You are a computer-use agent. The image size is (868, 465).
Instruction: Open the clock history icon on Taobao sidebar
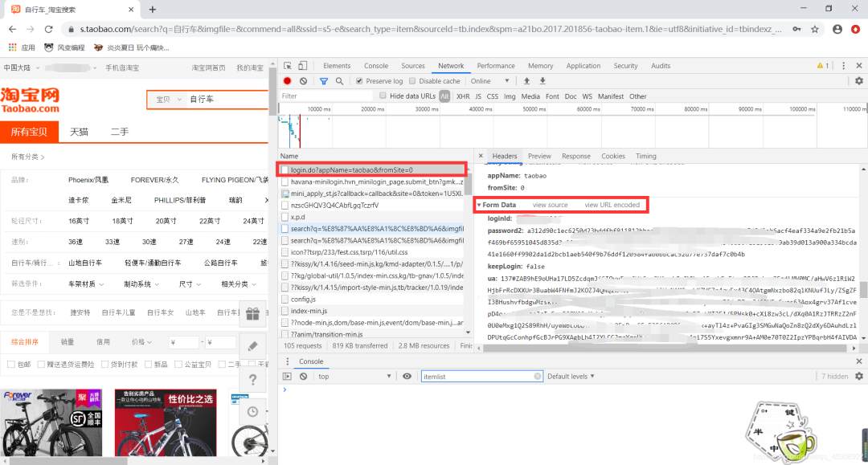(253, 411)
